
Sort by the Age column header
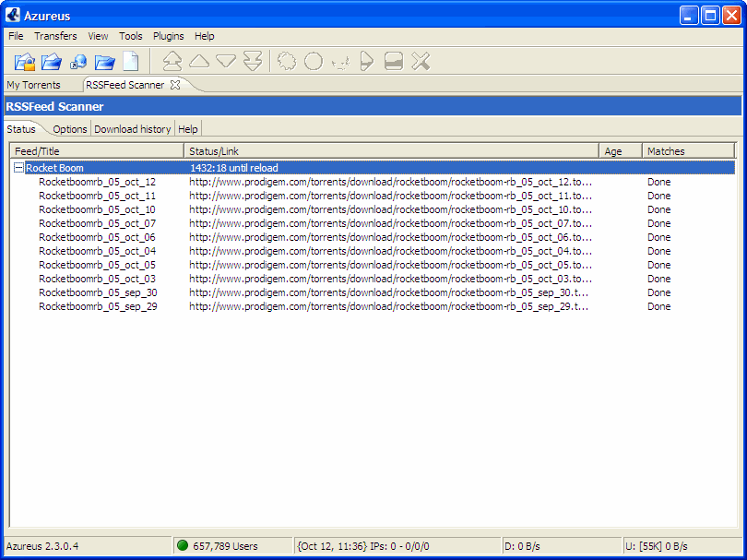coord(621,151)
